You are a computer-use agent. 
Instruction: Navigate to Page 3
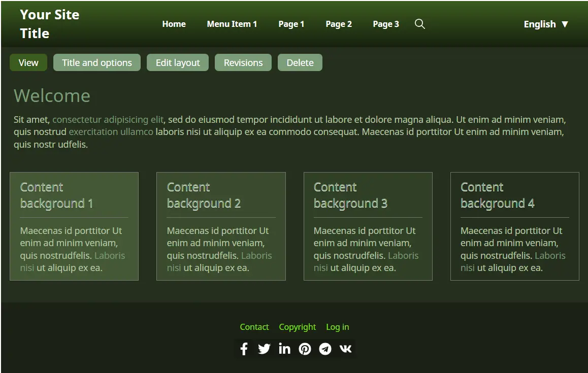[385, 24]
